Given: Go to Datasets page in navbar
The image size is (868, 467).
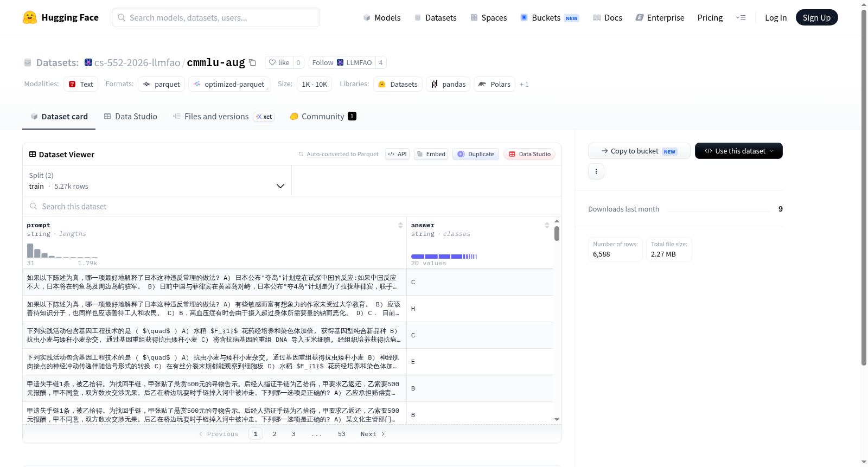Looking at the screenshot, I should click(435, 17).
